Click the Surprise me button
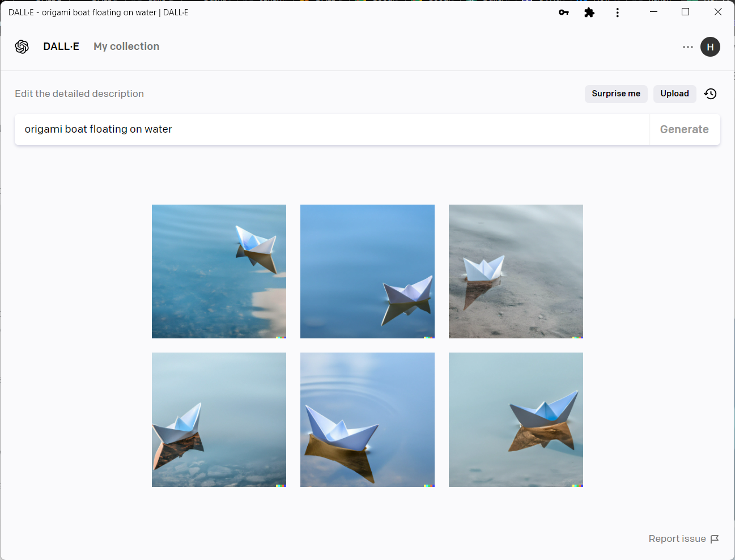This screenshot has height=560, width=735. [615, 94]
